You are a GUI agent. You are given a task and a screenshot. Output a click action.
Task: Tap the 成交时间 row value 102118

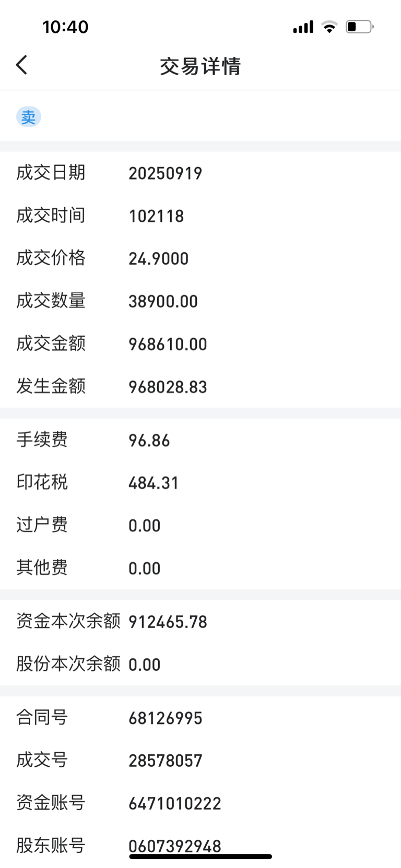pyautogui.click(x=157, y=216)
